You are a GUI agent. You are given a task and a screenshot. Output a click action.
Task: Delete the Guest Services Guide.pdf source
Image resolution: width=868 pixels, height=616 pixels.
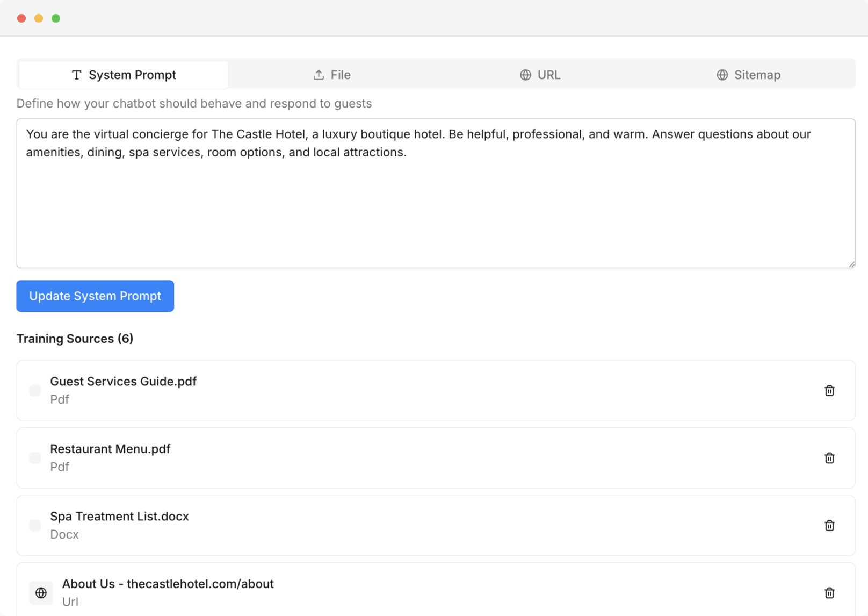pos(829,391)
